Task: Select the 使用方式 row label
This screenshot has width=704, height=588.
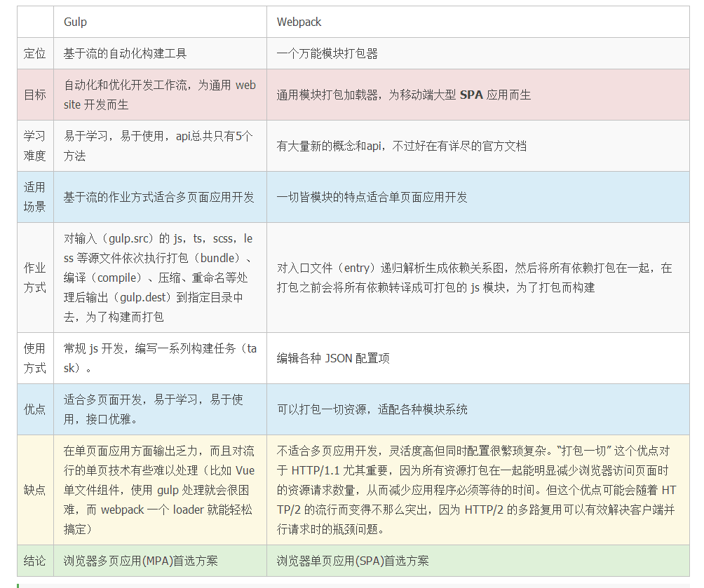Action: tap(35, 358)
